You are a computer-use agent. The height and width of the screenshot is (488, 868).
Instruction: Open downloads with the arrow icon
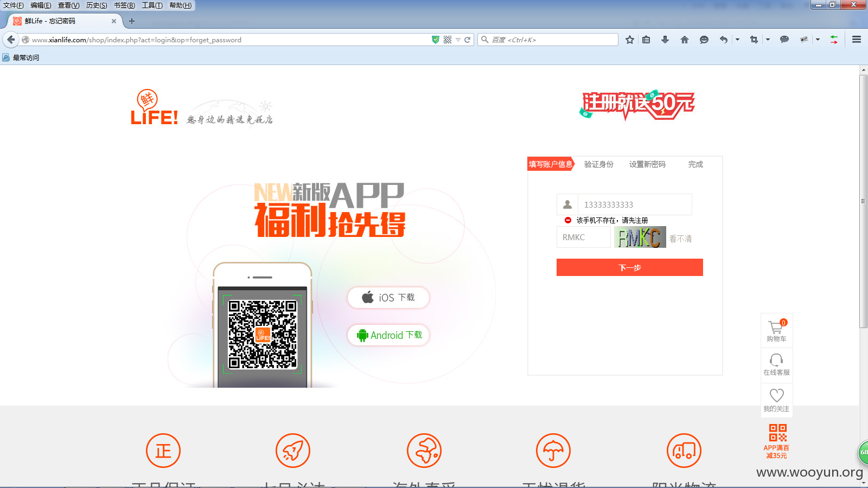click(x=665, y=40)
